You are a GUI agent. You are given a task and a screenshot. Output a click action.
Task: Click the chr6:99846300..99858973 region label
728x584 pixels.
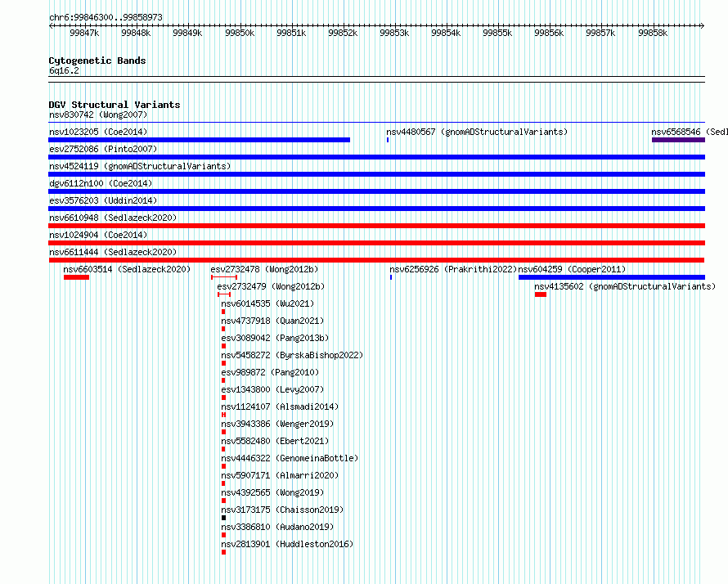[106, 17]
